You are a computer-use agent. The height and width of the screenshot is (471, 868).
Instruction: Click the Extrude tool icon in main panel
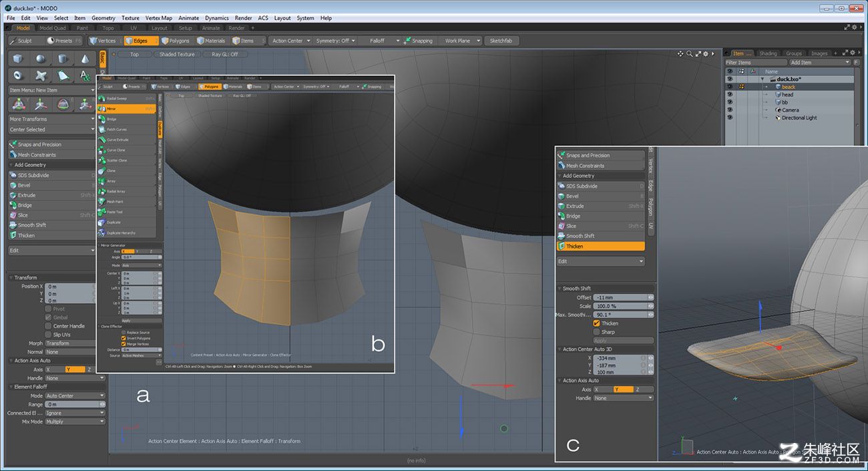[x=13, y=195]
